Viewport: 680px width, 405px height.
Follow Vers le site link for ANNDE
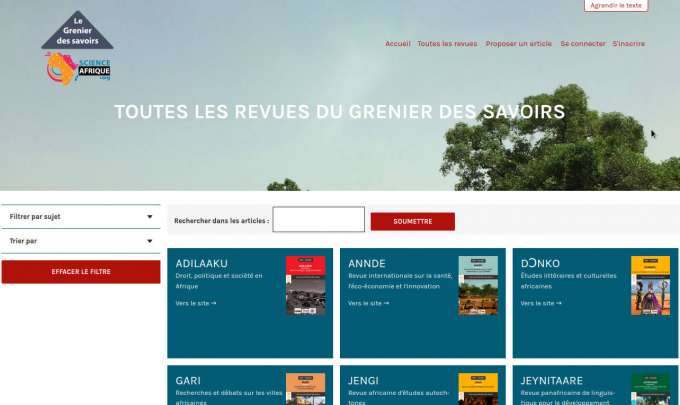368,303
